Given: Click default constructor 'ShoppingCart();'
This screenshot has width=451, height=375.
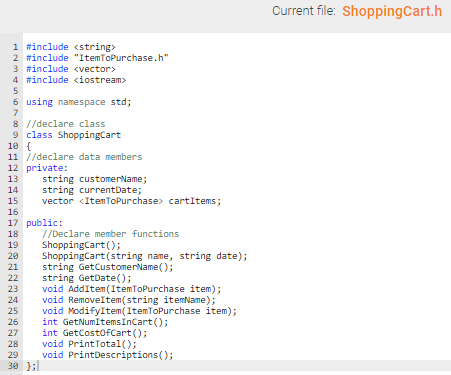Looking at the screenshot, I should 81,245.
